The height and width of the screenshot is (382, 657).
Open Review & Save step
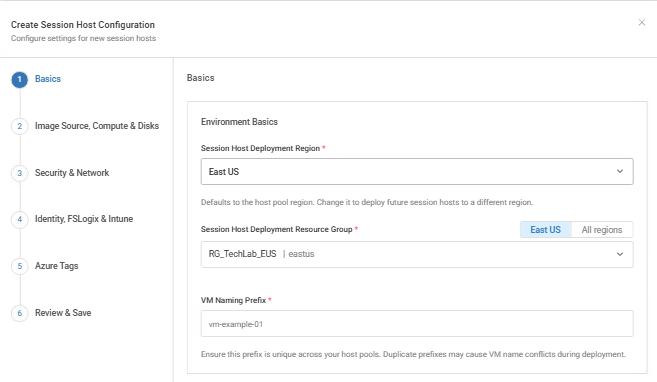click(63, 312)
